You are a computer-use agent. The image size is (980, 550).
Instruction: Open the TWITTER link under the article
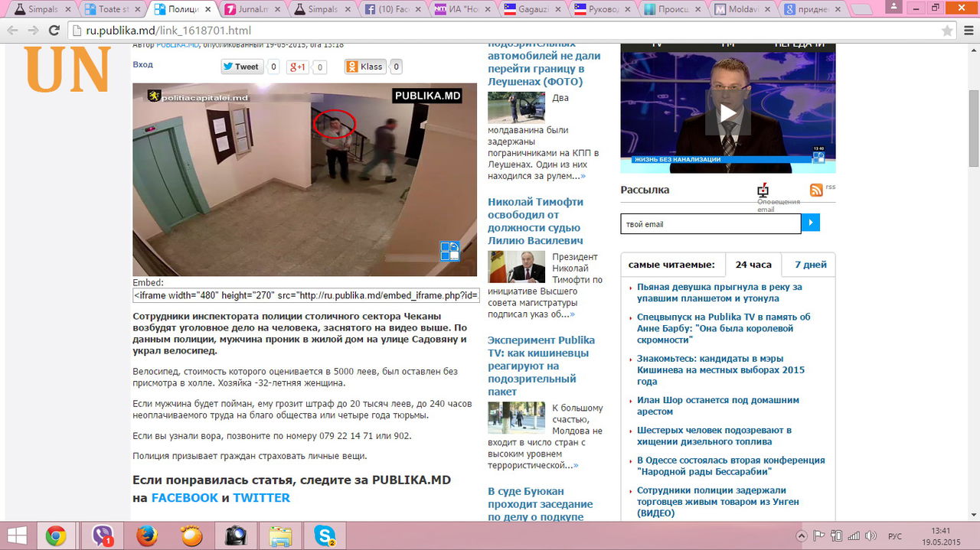(x=261, y=498)
